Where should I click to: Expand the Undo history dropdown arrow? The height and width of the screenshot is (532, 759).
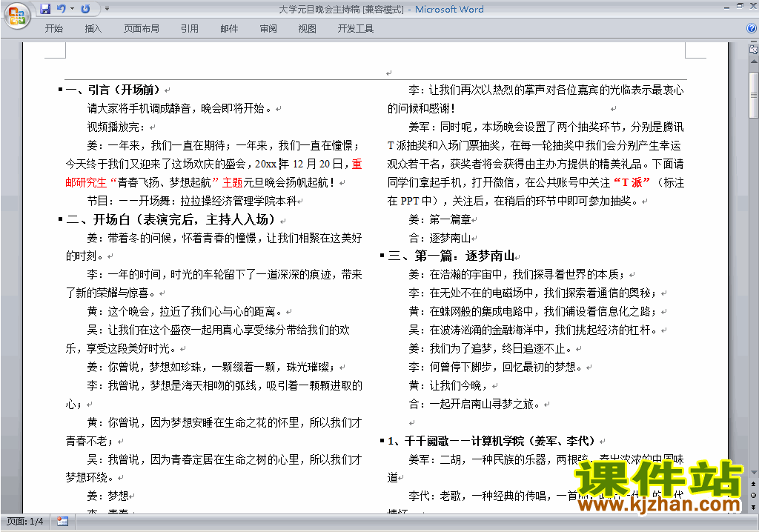72,9
